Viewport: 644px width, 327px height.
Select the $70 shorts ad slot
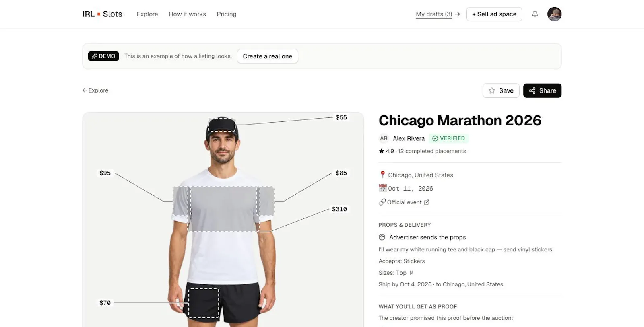point(204,303)
